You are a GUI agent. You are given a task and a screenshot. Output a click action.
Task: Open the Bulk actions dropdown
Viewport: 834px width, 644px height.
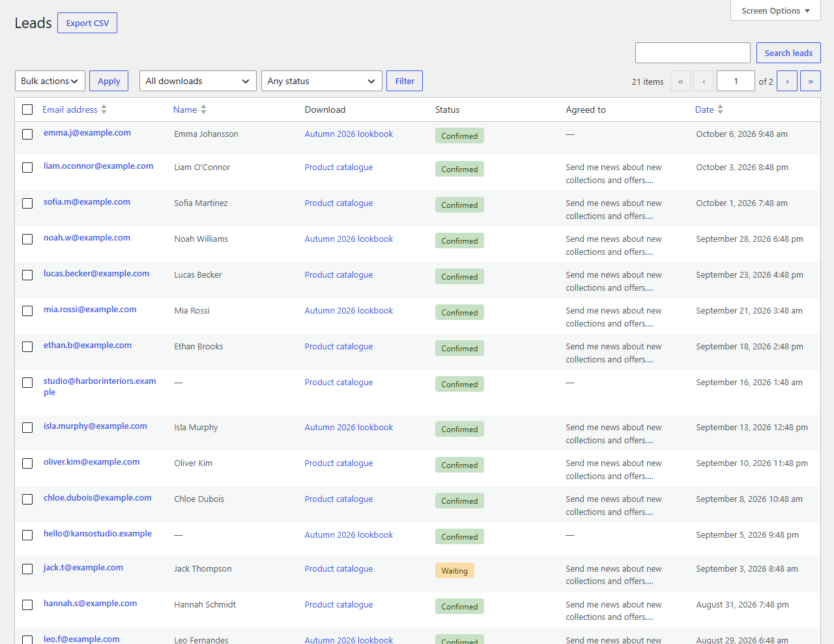(50, 81)
